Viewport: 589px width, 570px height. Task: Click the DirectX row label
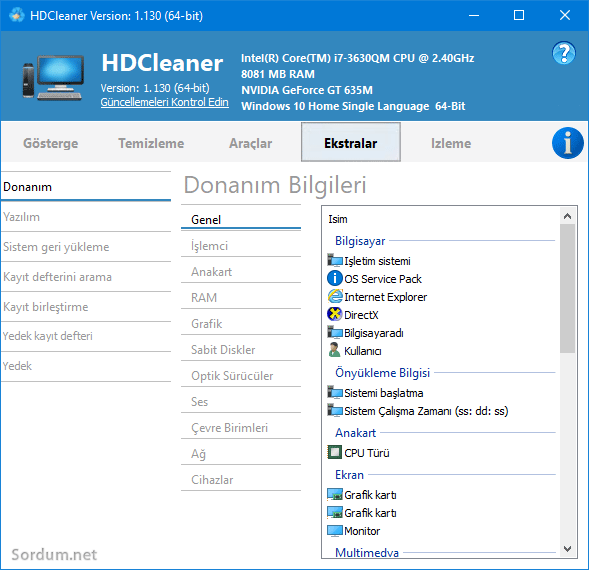[361, 315]
